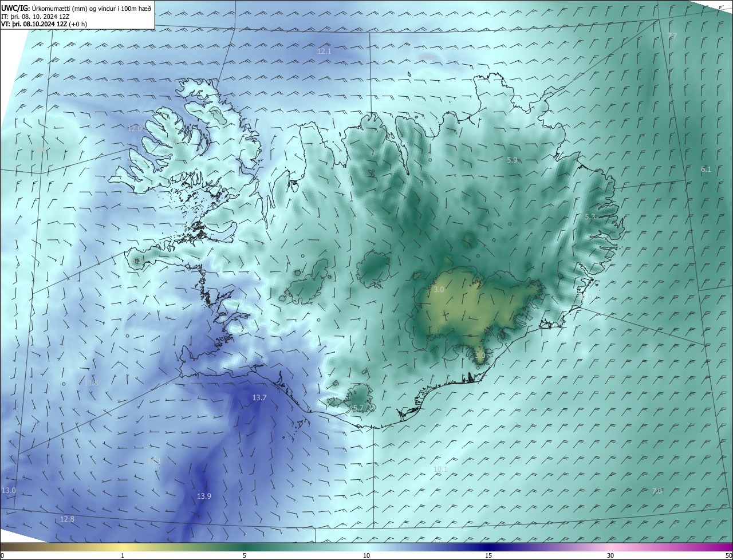The image size is (733, 560).
Task: Click the 7.7 value label in the top right
Action: tap(672, 36)
